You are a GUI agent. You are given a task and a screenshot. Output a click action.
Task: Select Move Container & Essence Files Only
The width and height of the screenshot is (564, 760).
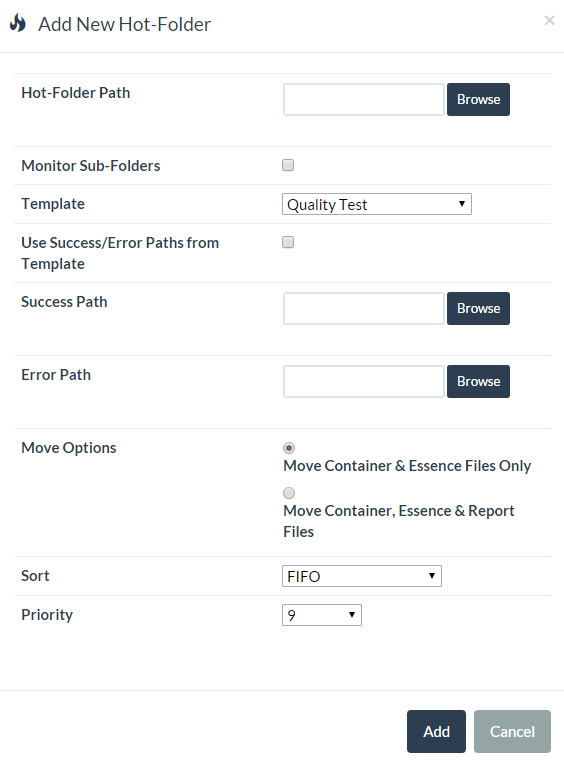click(289, 448)
